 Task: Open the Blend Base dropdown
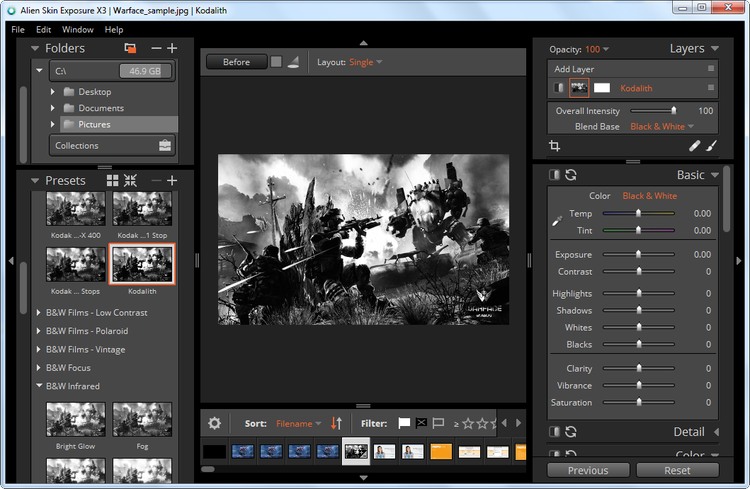click(x=662, y=127)
